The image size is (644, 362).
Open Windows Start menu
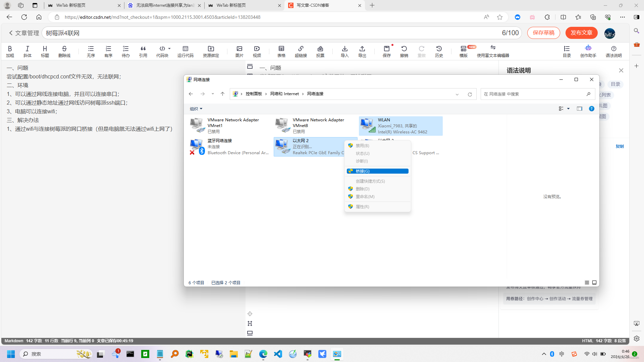pos(11,354)
